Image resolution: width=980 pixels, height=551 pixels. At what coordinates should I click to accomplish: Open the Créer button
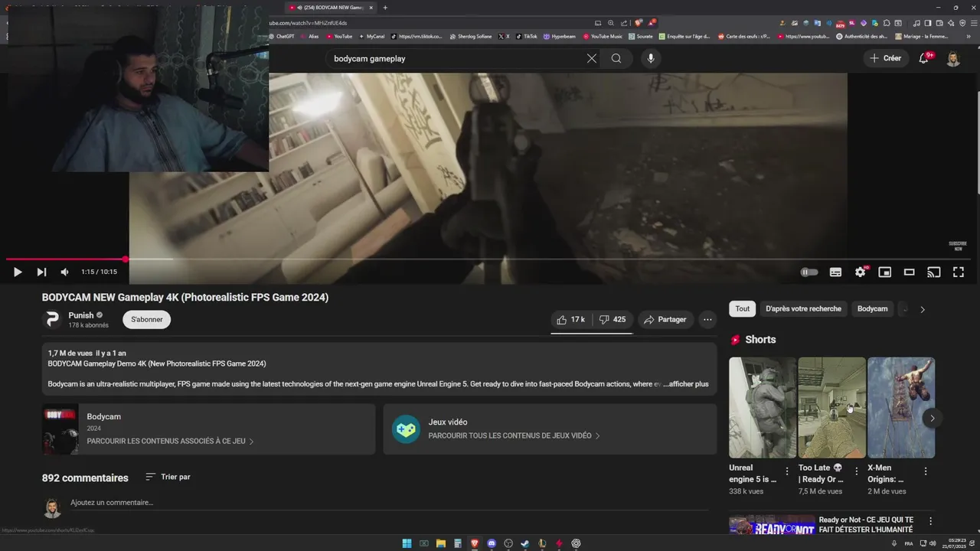886,58
